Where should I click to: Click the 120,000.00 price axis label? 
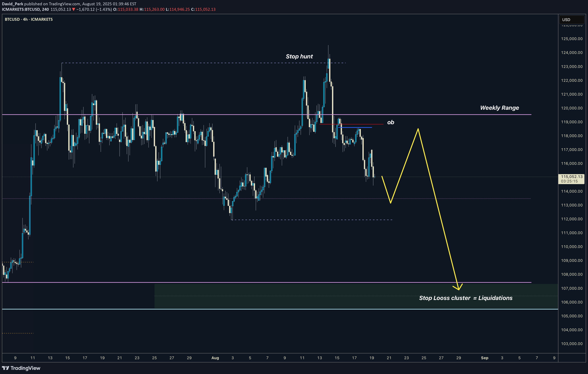tap(572, 108)
